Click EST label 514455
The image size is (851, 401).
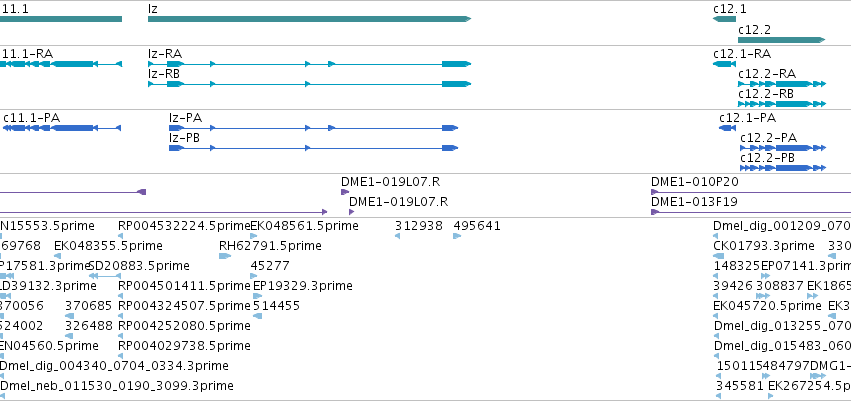coord(276,305)
